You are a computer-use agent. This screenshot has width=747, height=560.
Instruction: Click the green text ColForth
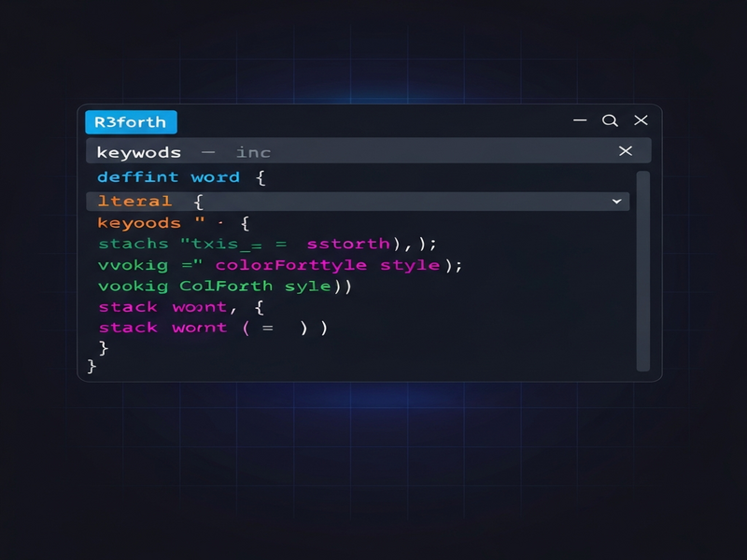[x=226, y=287]
